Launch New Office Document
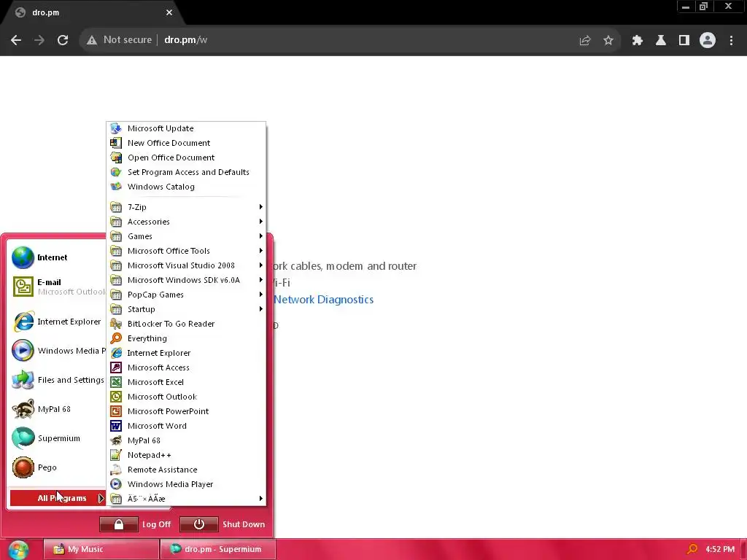Screen dimensions: 747x560 click(x=186, y=143)
